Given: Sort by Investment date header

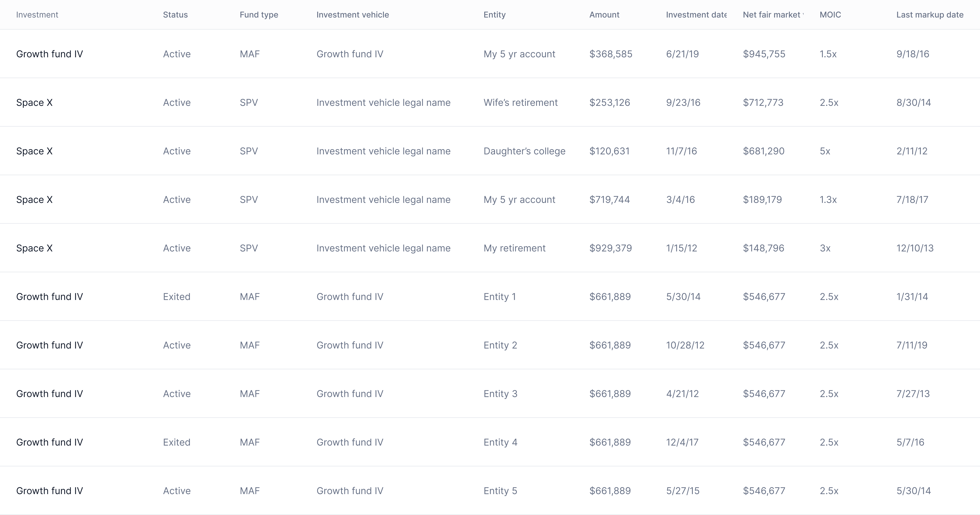Looking at the screenshot, I should (696, 15).
